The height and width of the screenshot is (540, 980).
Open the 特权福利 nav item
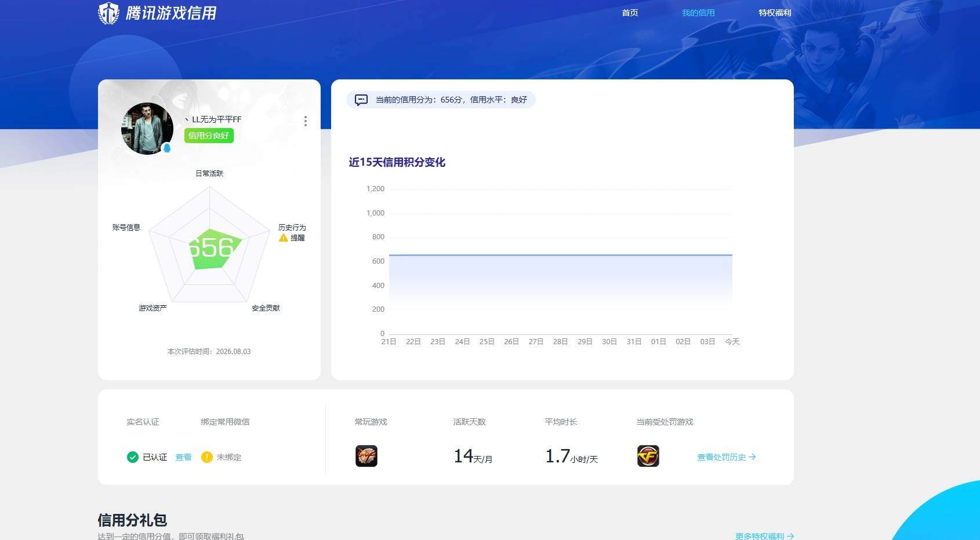click(x=775, y=13)
